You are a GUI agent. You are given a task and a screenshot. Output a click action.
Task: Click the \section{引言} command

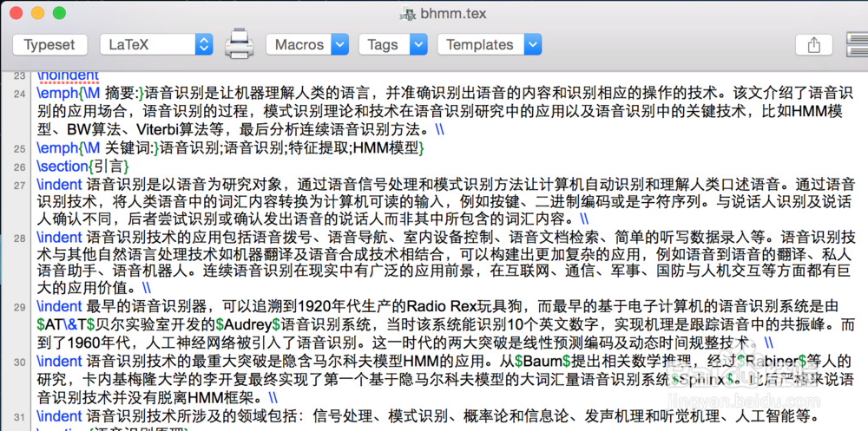pos(83,166)
